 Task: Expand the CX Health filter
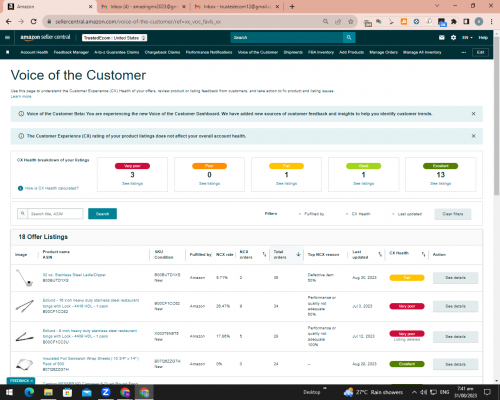point(358,214)
